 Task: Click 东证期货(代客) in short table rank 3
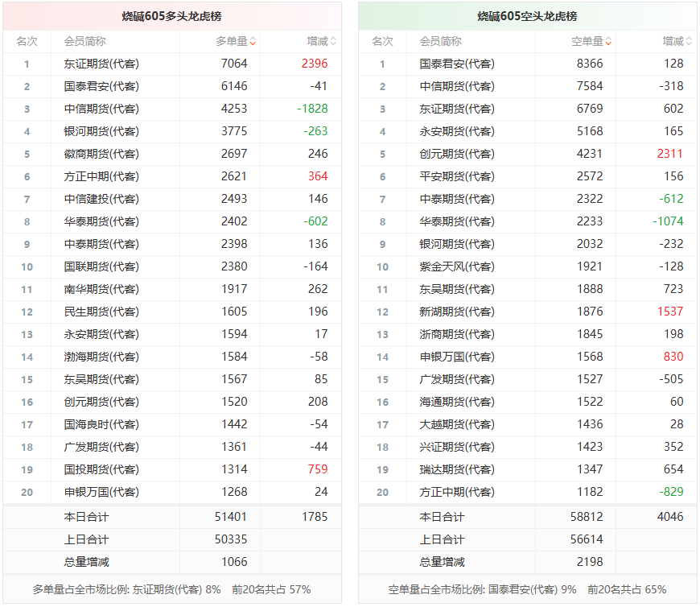457,109
